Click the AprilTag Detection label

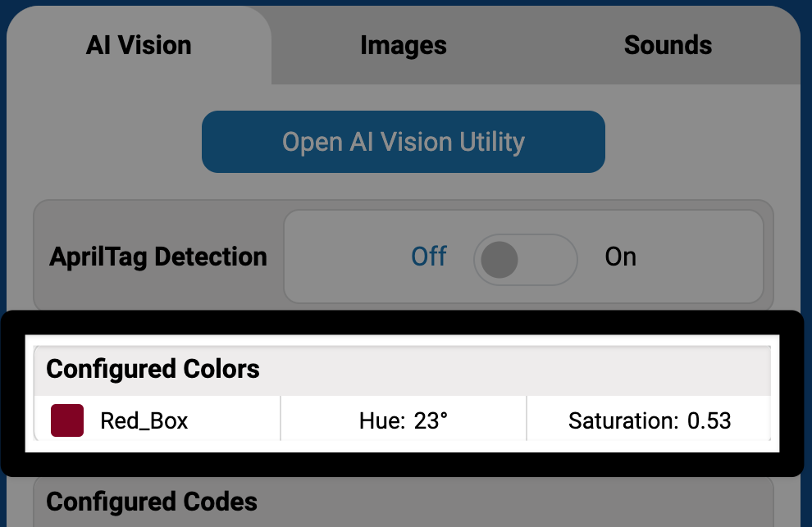(x=157, y=257)
